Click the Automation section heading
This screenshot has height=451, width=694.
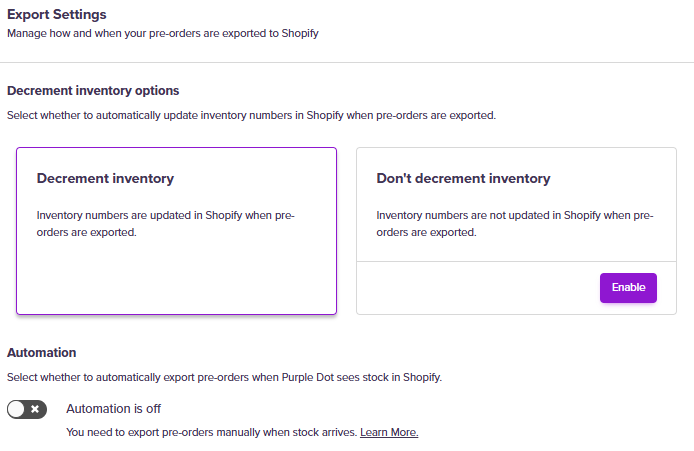tap(42, 352)
